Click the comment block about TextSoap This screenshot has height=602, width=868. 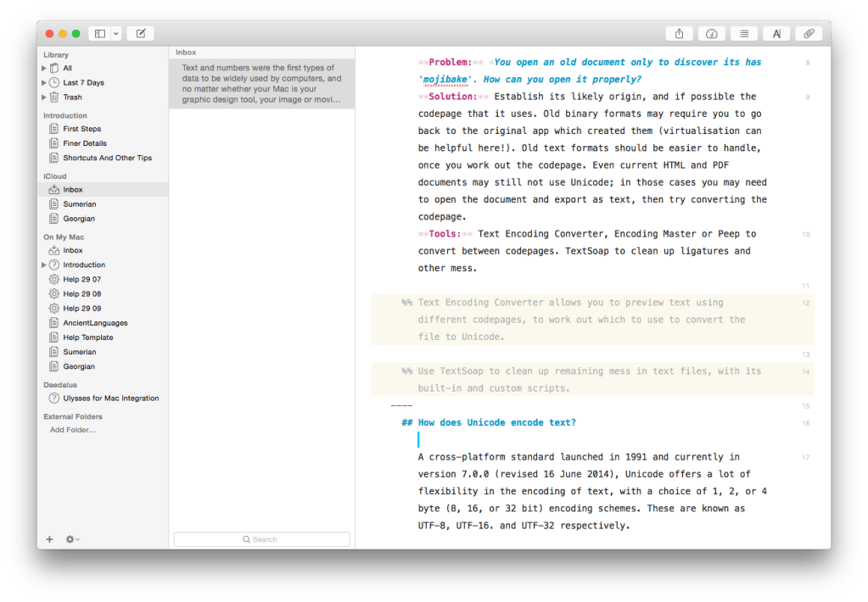pos(592,380)
